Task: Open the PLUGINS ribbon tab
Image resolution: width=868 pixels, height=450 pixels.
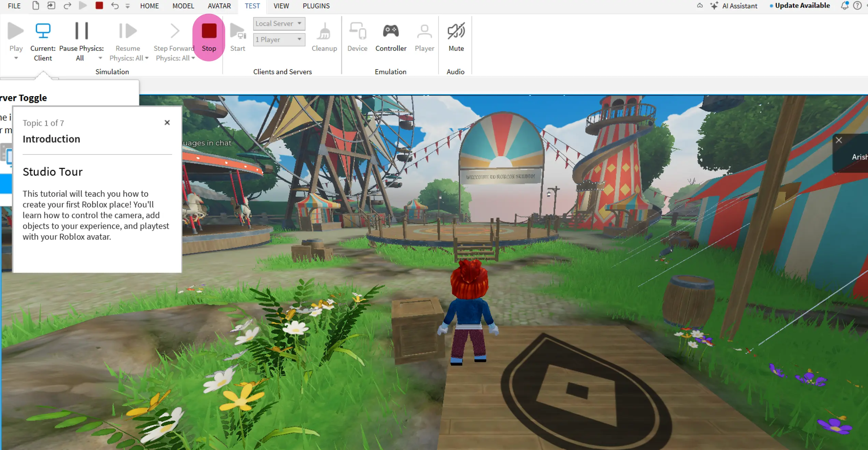Action: [316, 6]
